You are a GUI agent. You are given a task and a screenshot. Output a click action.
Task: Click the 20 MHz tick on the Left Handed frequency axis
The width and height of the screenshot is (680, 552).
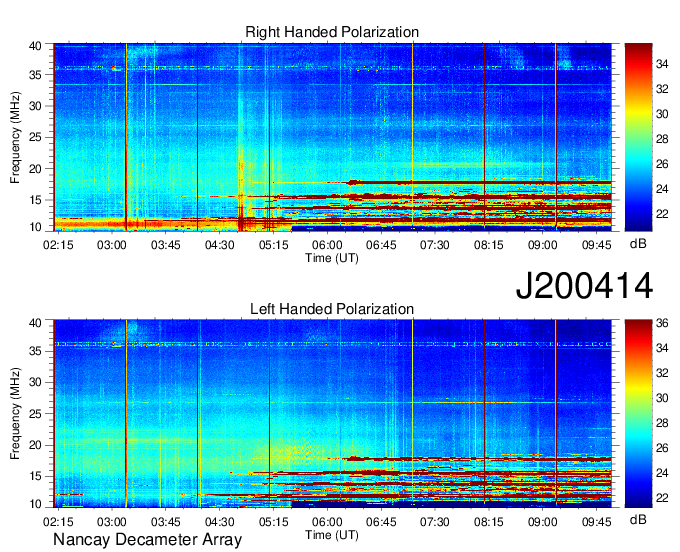point(35,445)
